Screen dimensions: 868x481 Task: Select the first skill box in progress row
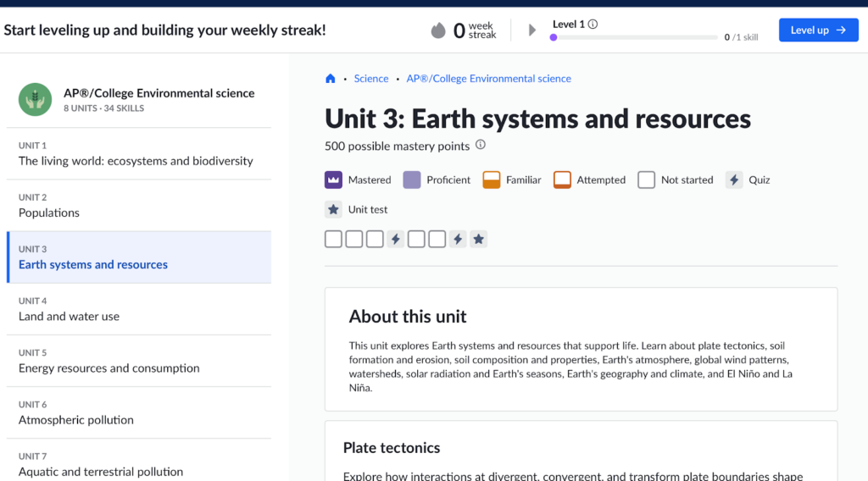pyautogui.click(x=333, y=240)
